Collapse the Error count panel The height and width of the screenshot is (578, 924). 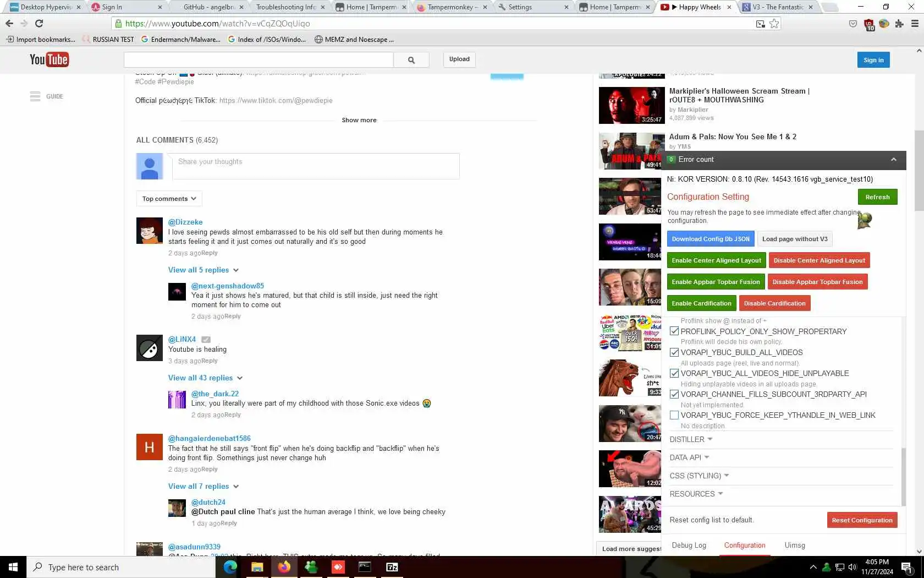click(x=894, y=160)
